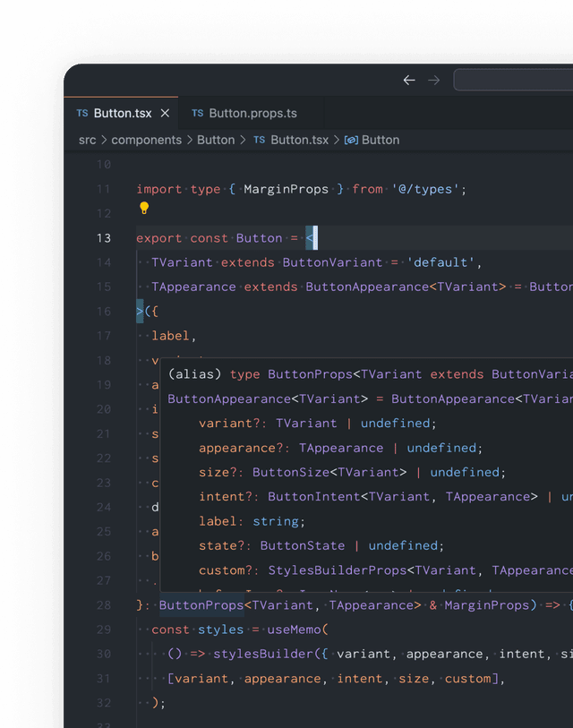Open the components breadcrumb dropdown

click(x=146, y=140)
